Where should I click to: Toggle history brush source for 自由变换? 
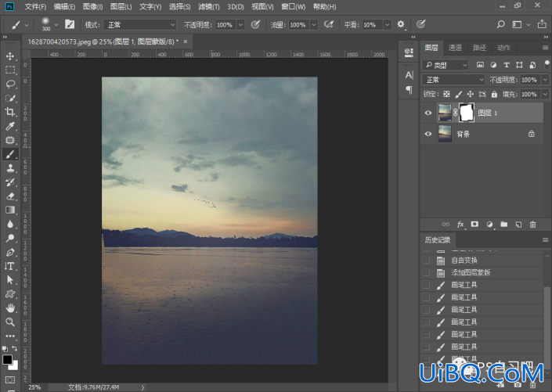[x=426, y=261]
